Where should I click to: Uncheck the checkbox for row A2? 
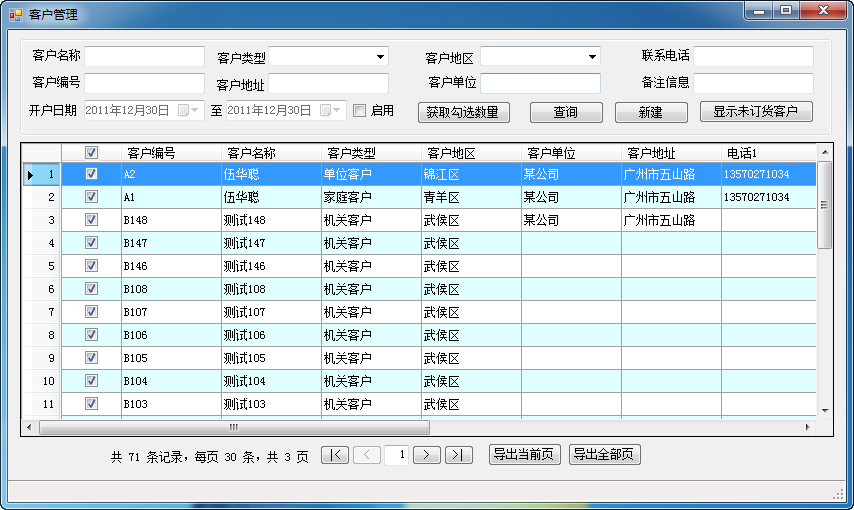(92, 174)
